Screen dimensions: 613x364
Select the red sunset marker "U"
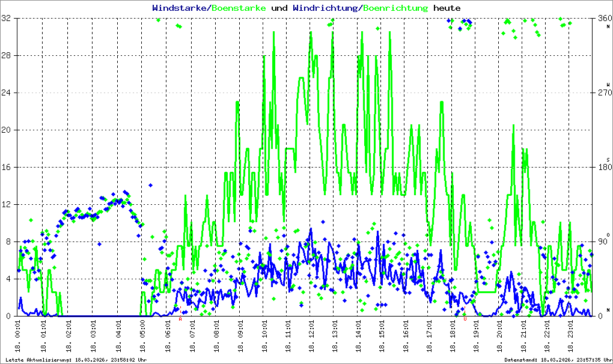465,319
